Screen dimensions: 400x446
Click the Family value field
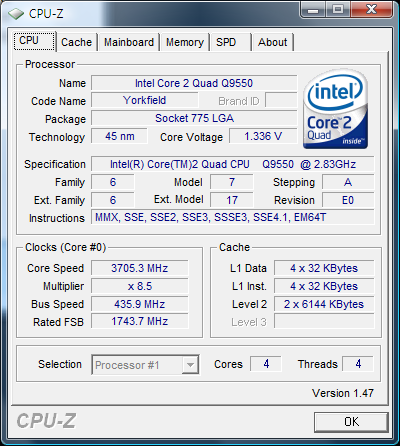(x=113, y=182)
